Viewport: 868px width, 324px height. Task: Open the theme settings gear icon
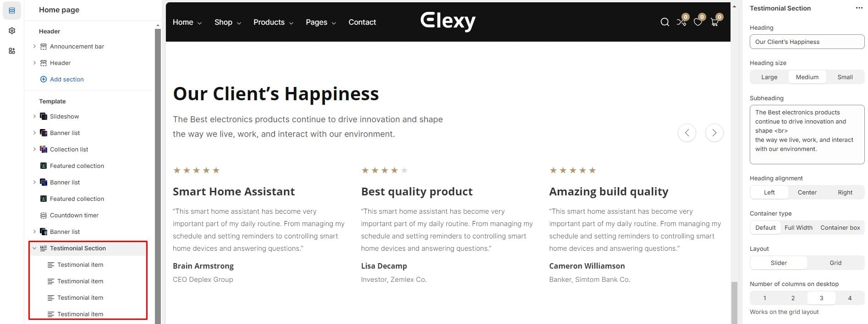12,31
